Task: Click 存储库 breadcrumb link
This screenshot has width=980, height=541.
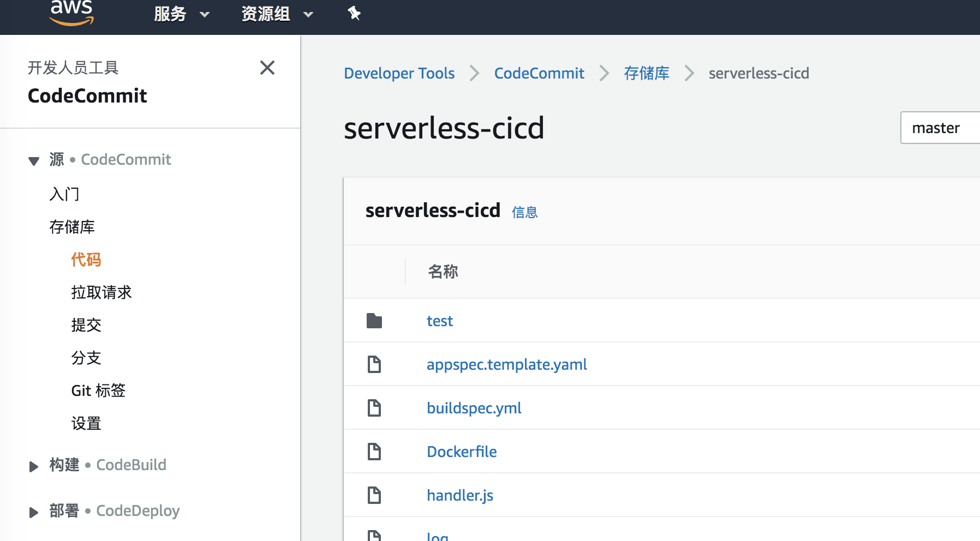Action: [x=647, y=73]
